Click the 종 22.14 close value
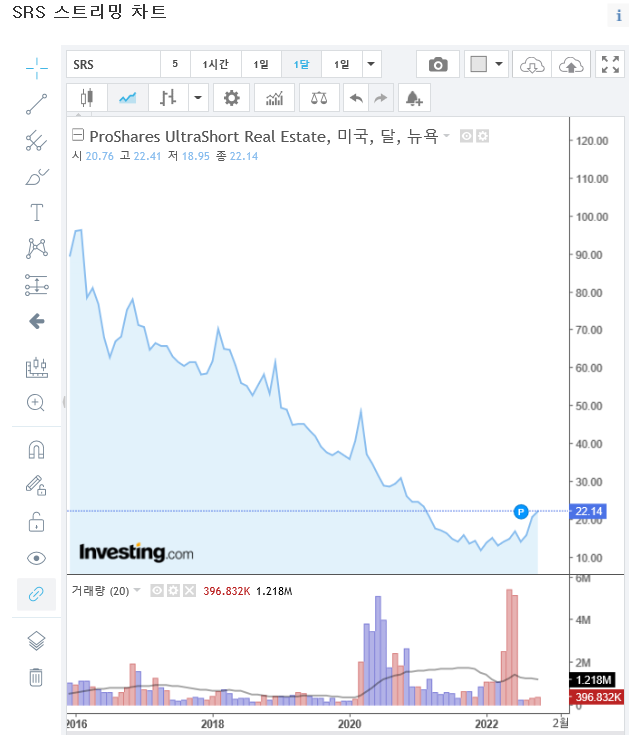629x735 pixels. 237,156
